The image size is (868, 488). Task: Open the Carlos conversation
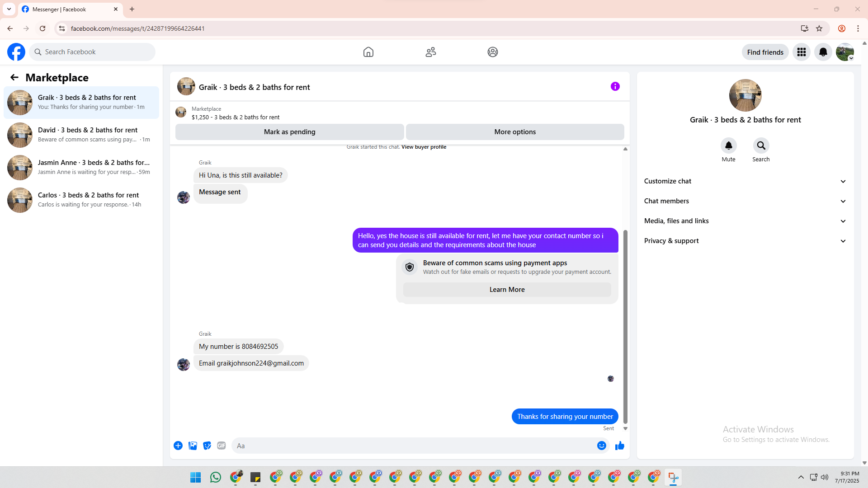tap(81, 200)
